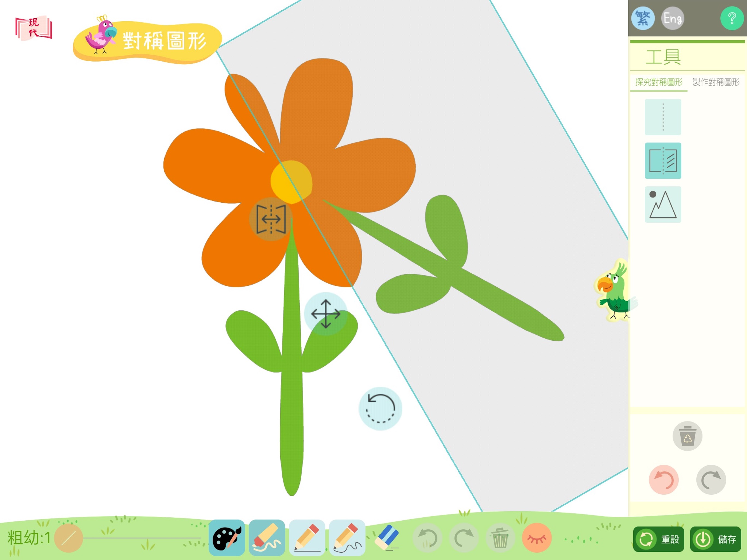Click the clear drawing trash can
Image resolution: width=747 pixels, height=560 pixels.
[500, 538]
